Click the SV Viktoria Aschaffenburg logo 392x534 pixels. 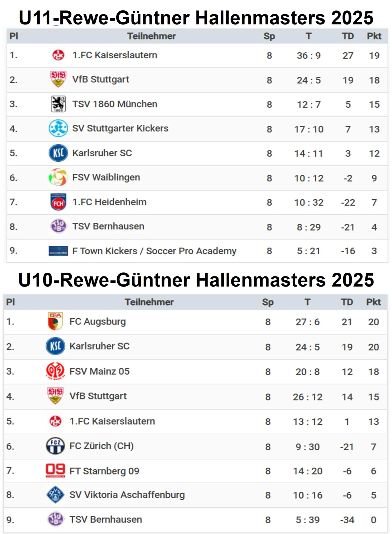pos(55,495)
